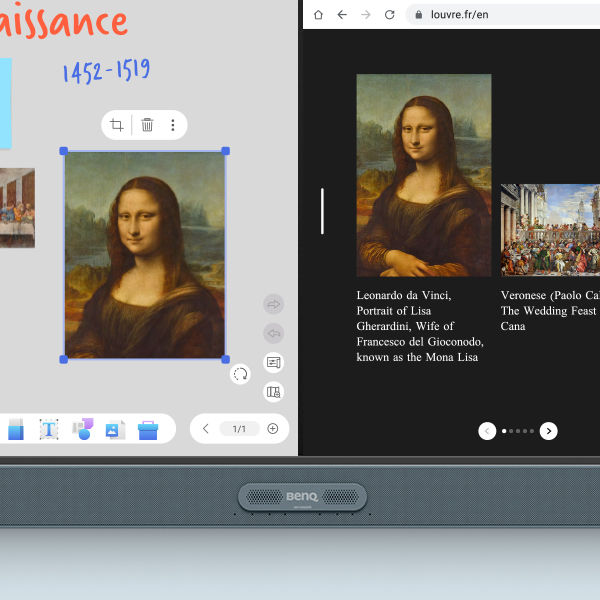Click the louvre.fr/en address bar
Viewport: 600px width, 600px height.
click(x=503, y=15)
